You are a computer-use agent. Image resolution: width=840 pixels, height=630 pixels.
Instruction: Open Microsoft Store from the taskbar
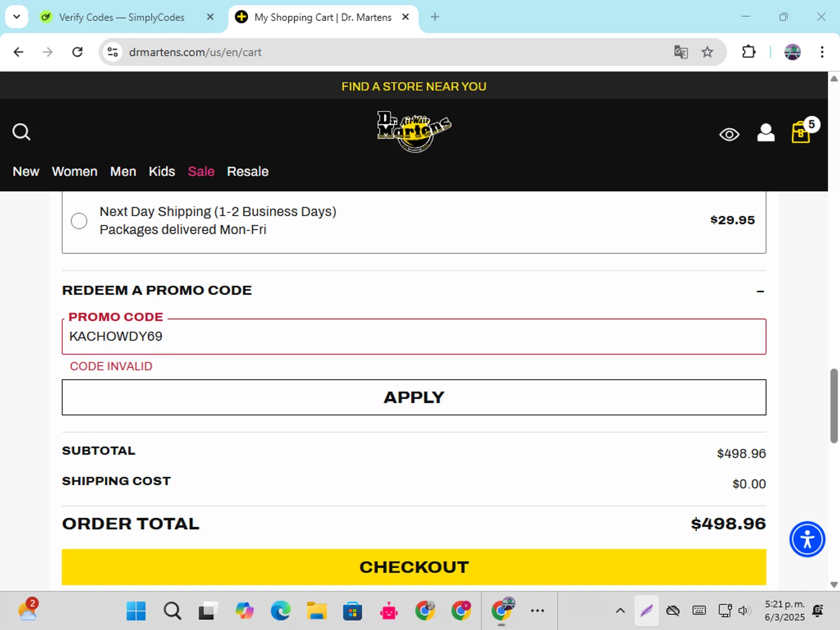pyautogui.click(x=352, y=611)
